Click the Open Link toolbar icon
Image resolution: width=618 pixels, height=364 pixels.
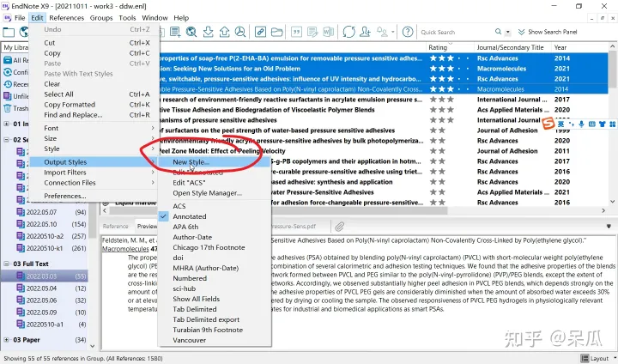coord(260,32)
